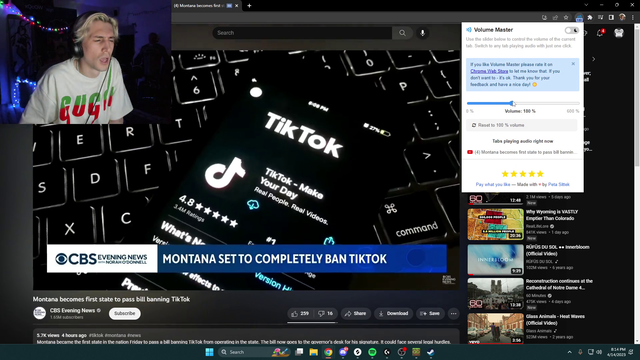Click Reset to 100 % volume button
Screen dimensions: 640x360
pos(522,125)
